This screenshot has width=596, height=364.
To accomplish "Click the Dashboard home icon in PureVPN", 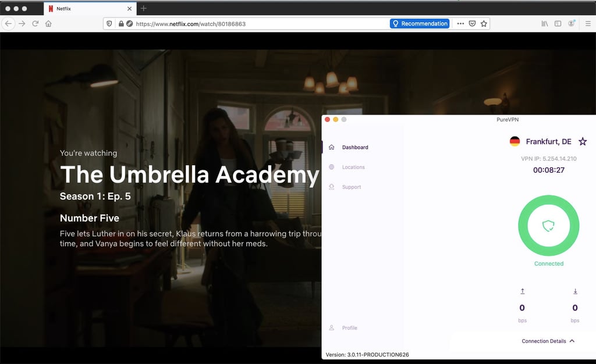I will coord(331,147).
